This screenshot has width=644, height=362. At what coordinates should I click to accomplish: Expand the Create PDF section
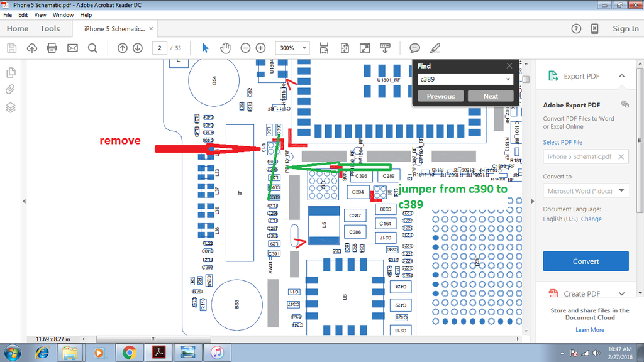pos(621,293)
